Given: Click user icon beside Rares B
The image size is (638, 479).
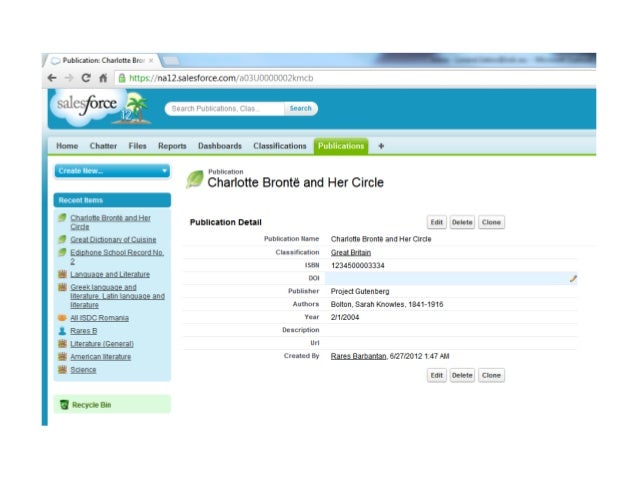Looking at the screenshot, I should 62,330.
